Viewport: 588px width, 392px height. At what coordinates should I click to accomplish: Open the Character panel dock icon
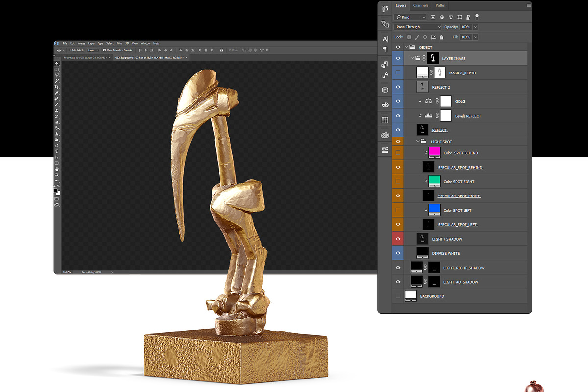pos(385,39)
